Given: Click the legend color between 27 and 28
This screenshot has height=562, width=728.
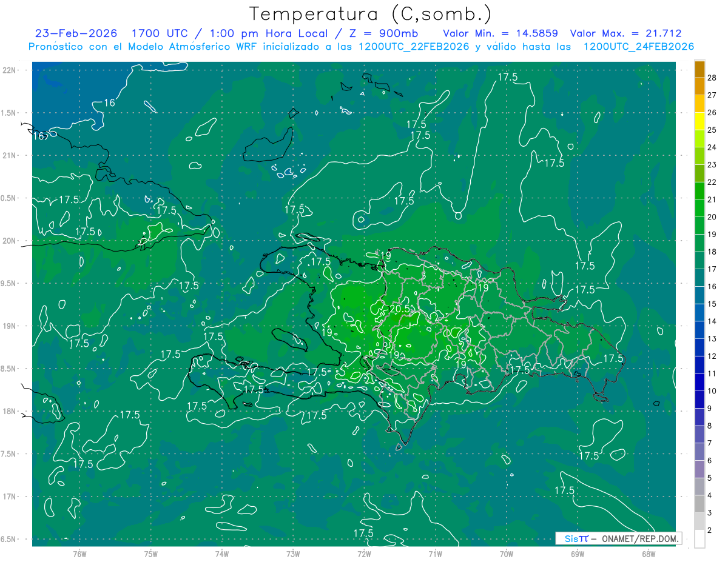Looking at the screenshot, I should pyautogui.click(x=699, y=86).
